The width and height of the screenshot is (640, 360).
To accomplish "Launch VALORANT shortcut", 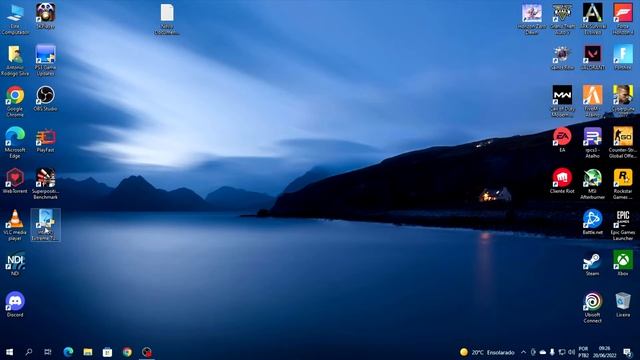I will point(593,58).
